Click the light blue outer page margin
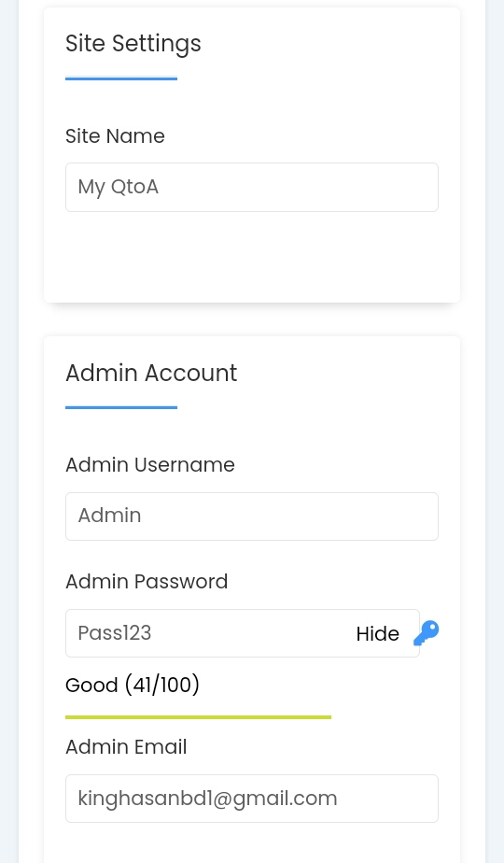 click(x=8, y=431)
